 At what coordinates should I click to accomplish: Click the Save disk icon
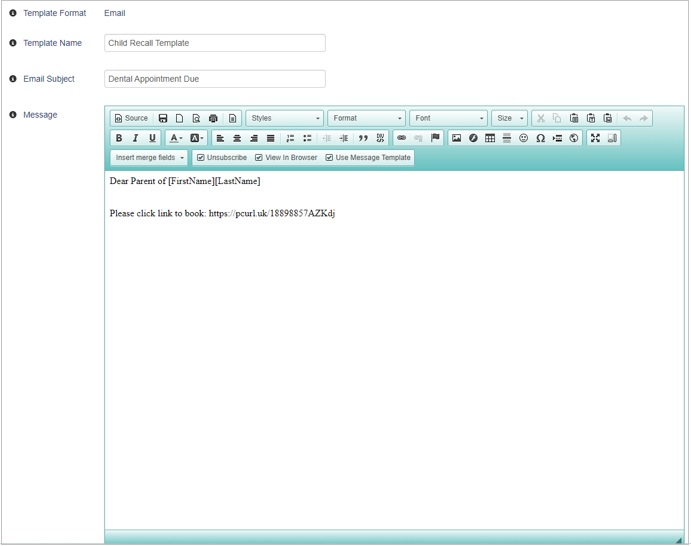pyautogui.click(x=163, y=118)
